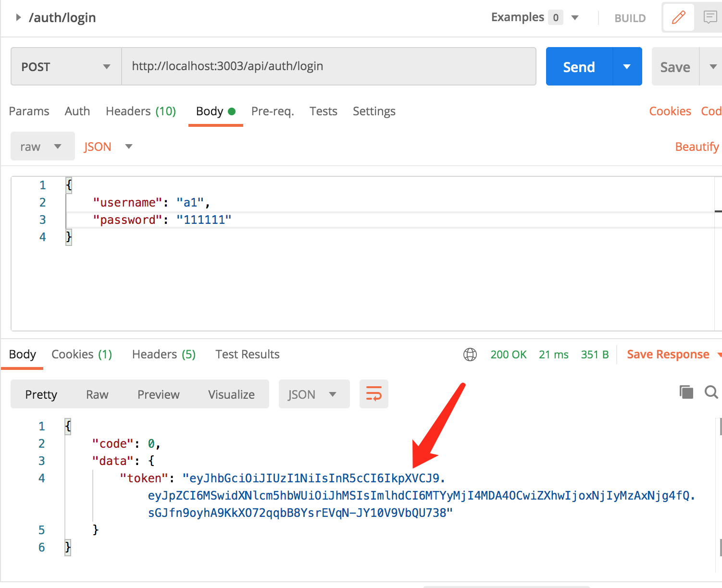Click the 351 B response size
The width and height of the screenshot is (722, 588).
click(595, 355)
